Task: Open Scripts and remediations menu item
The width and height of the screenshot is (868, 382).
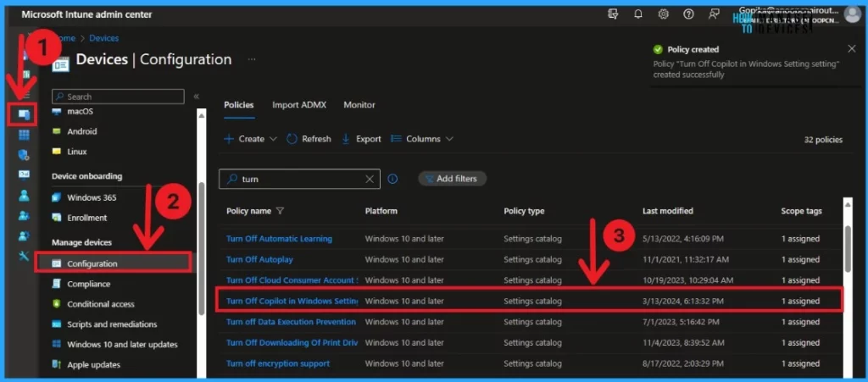Action: pos(112,324)
